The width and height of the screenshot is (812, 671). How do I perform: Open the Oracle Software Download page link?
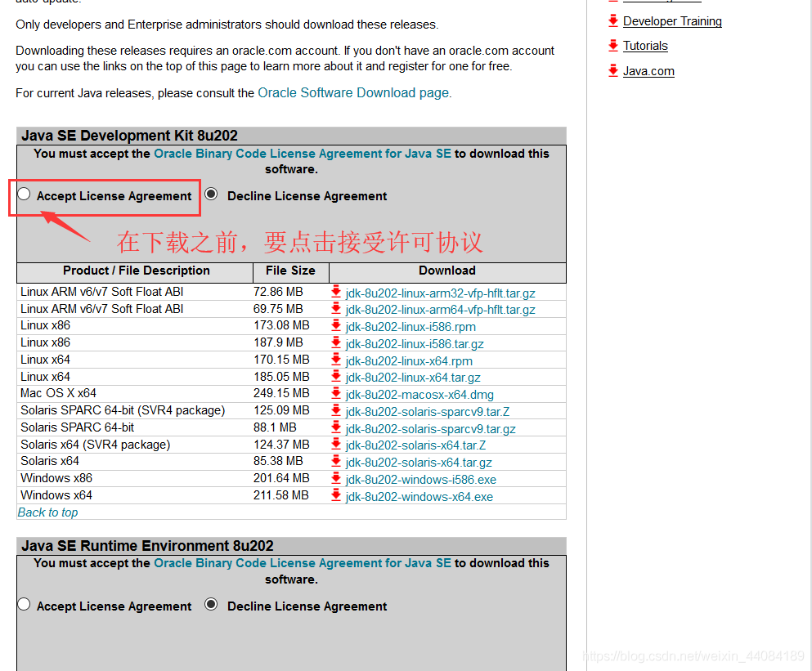pos(354,92)
